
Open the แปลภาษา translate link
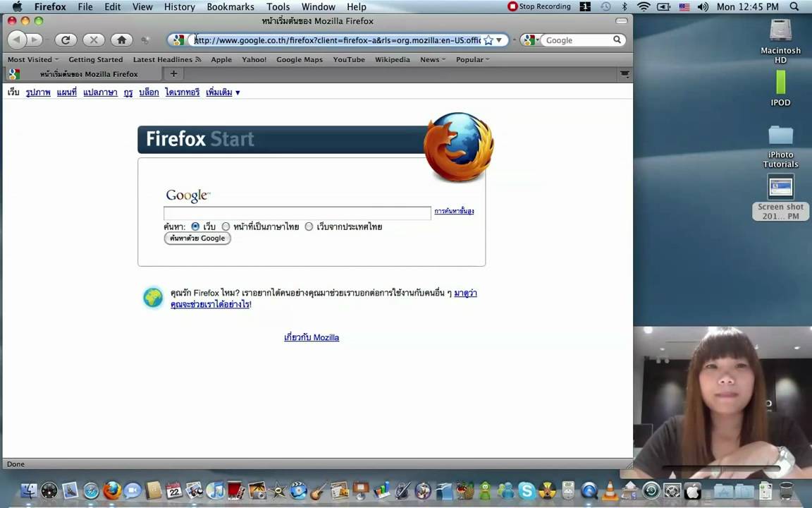[101, 92]
